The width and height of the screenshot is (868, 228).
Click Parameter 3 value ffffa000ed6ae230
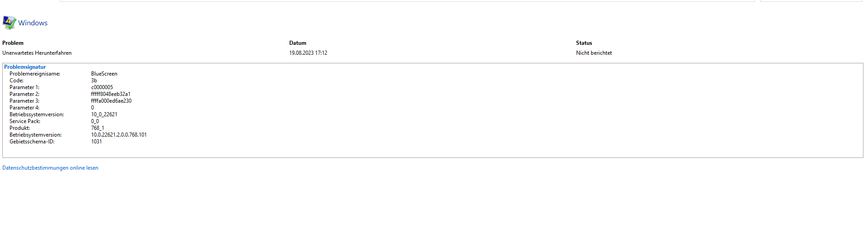point(111,101)
